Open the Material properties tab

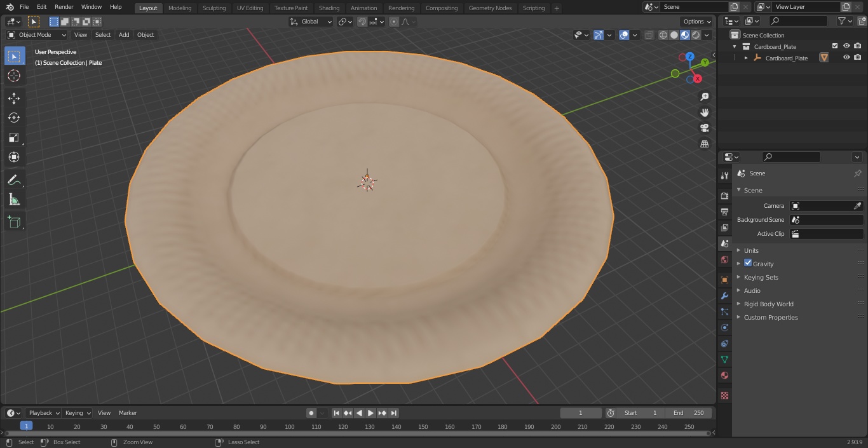tap(724, 375)
